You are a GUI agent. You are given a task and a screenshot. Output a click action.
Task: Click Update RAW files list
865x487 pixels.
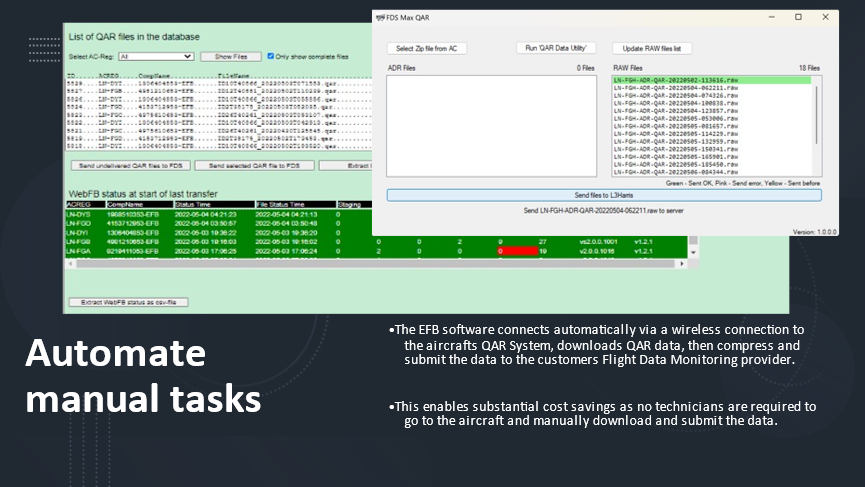pyautogui.click(x=652, y=48)
